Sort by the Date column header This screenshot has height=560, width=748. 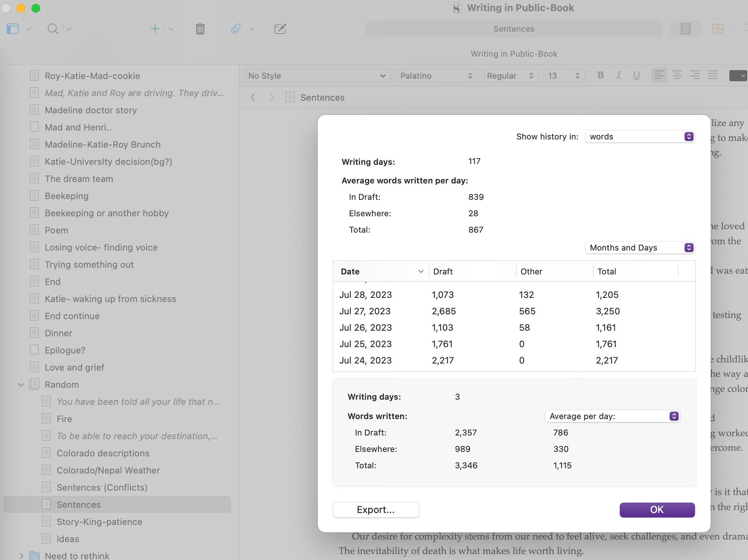[x=380, y=271]
